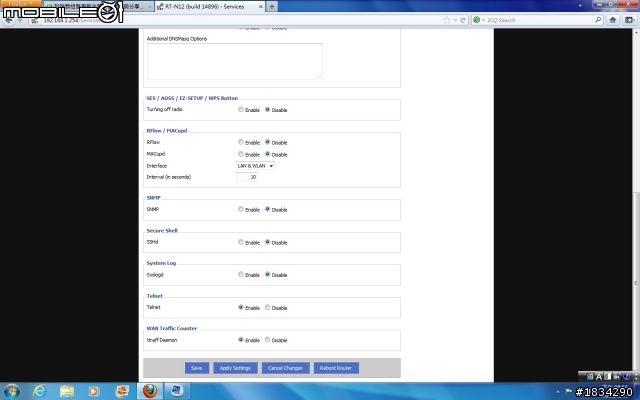Go to the Firefox home page
Screen dimensions: 640x400
pos(613,20)
